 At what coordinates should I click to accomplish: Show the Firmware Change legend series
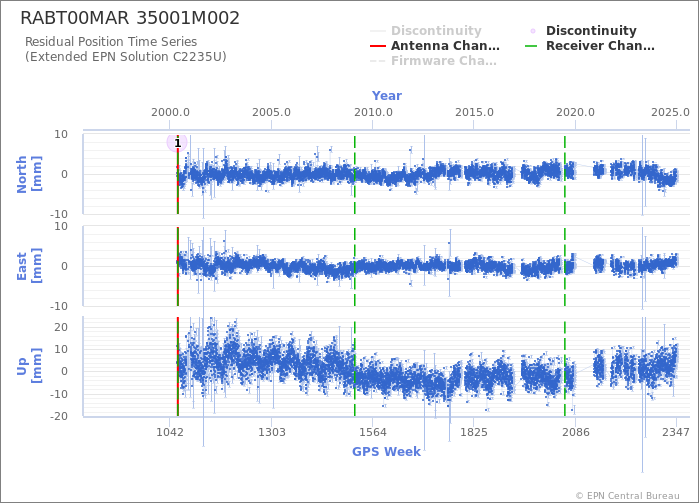[433, 61]
